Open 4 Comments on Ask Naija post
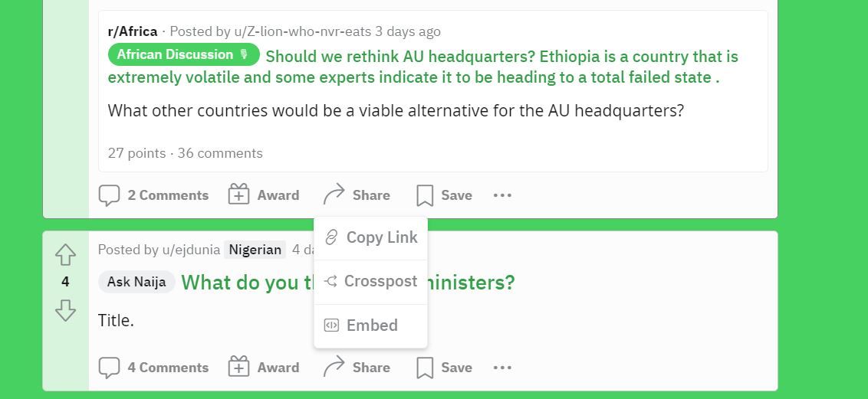The height and width of the screenshot is (399, 868). pyautogui.click(x=154, y=368)
